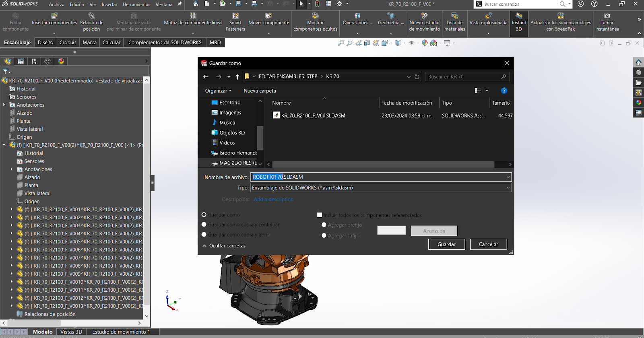The height and width of the screenshot is (338, 644).
Task: Open Tipo file type dropdown
Action: (x=508, y=188)
